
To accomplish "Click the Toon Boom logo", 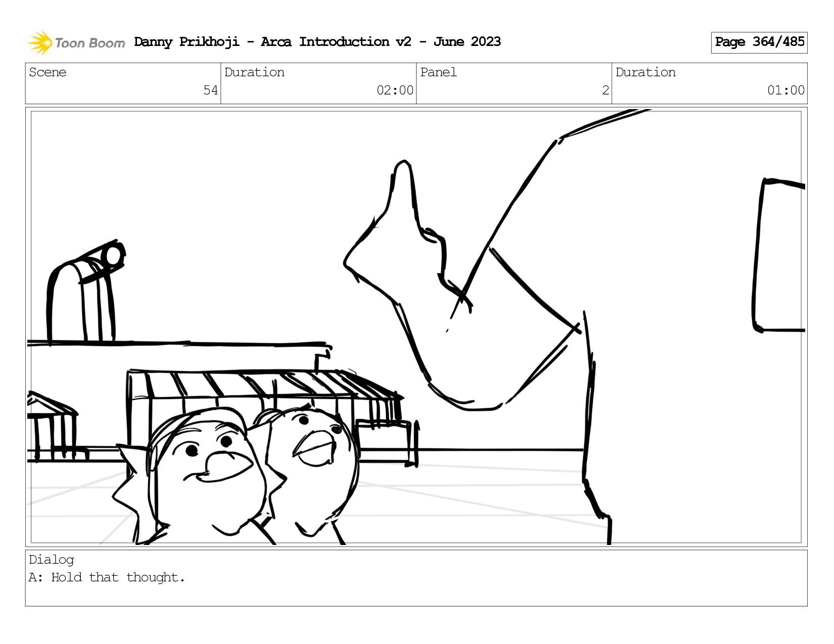I will point(76,42).
